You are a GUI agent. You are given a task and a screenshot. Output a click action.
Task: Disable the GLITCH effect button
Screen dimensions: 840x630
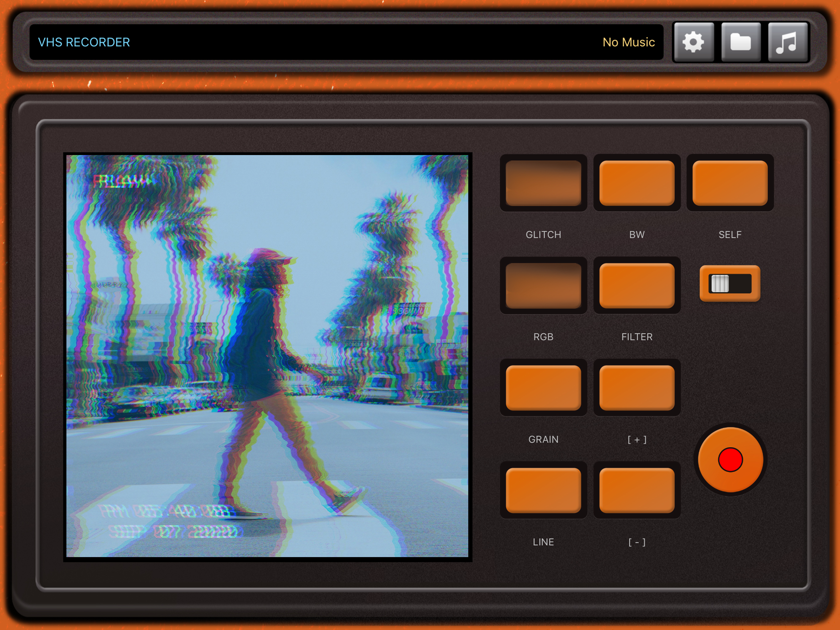(543, 183)
